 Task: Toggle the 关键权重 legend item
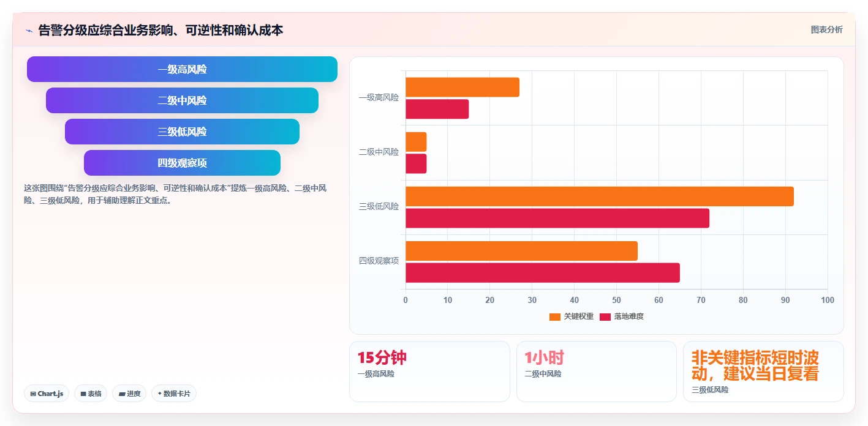572,316
